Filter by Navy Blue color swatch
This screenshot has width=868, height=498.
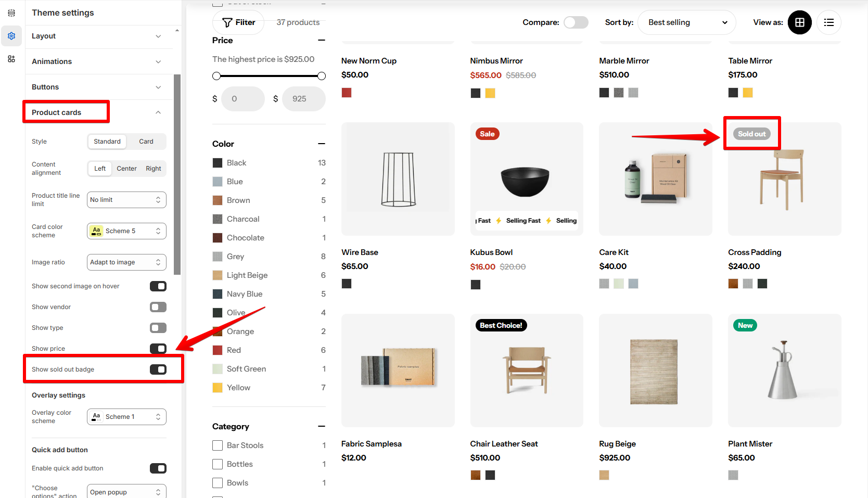pyautogui.click(x=218, y=294)
